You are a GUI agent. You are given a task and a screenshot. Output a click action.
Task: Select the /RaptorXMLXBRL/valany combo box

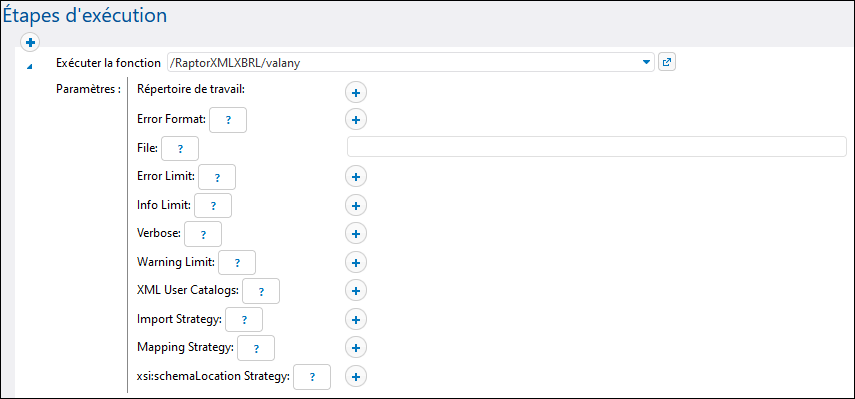point(410,63)
